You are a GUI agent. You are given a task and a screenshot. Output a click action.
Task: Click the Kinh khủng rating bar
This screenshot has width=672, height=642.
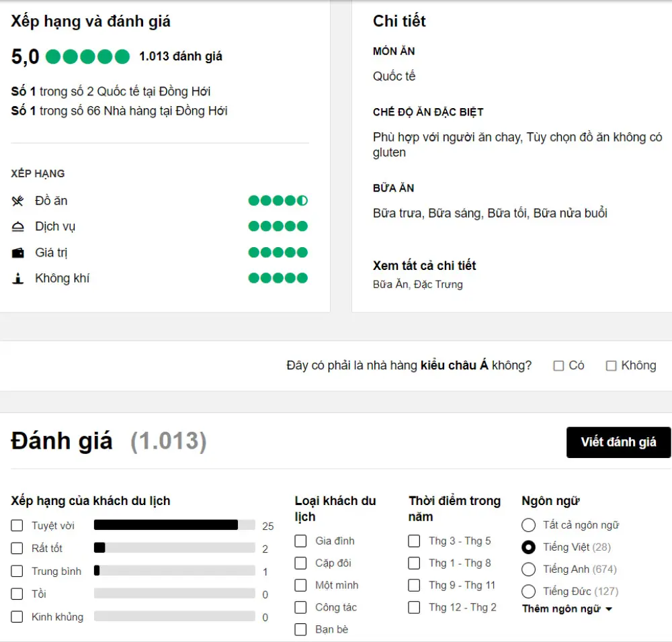pyautogui.click(x=175, y=616)
